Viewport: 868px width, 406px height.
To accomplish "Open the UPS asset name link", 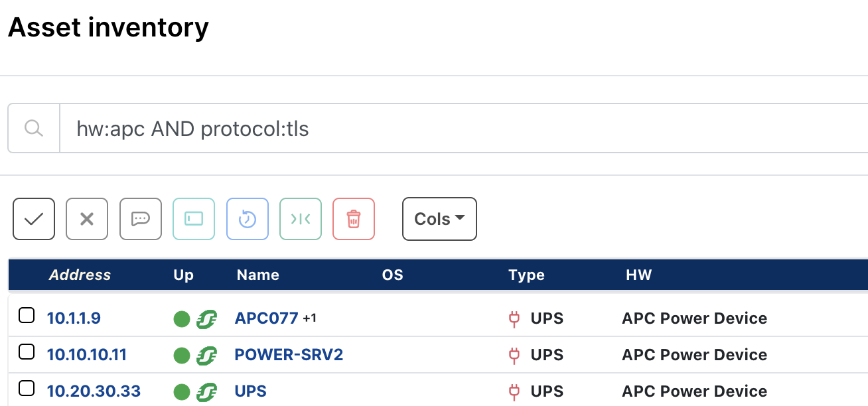I will click(x=250, y=391).
